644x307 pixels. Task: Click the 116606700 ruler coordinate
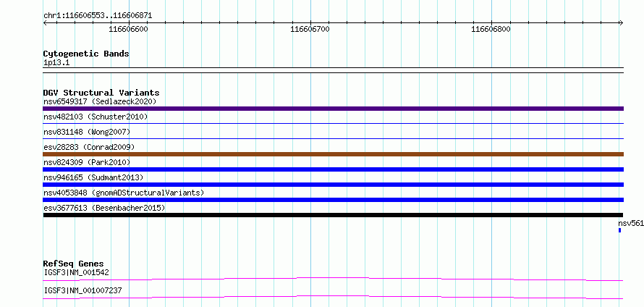tap(310, 29)
